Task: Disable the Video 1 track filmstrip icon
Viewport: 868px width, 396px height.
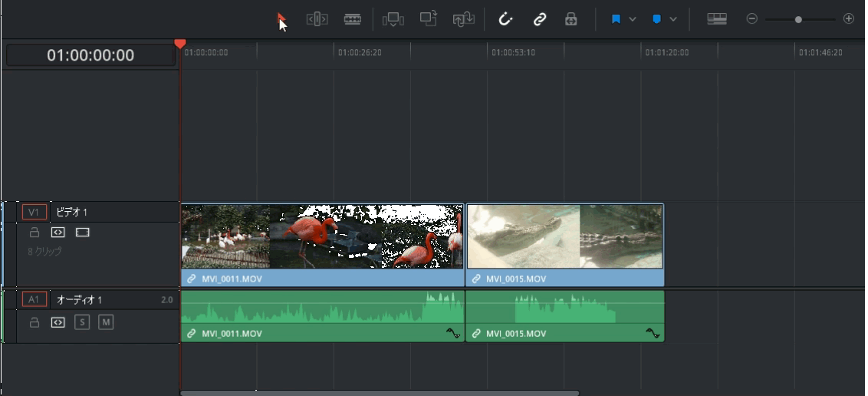Action: pos(83,233)
